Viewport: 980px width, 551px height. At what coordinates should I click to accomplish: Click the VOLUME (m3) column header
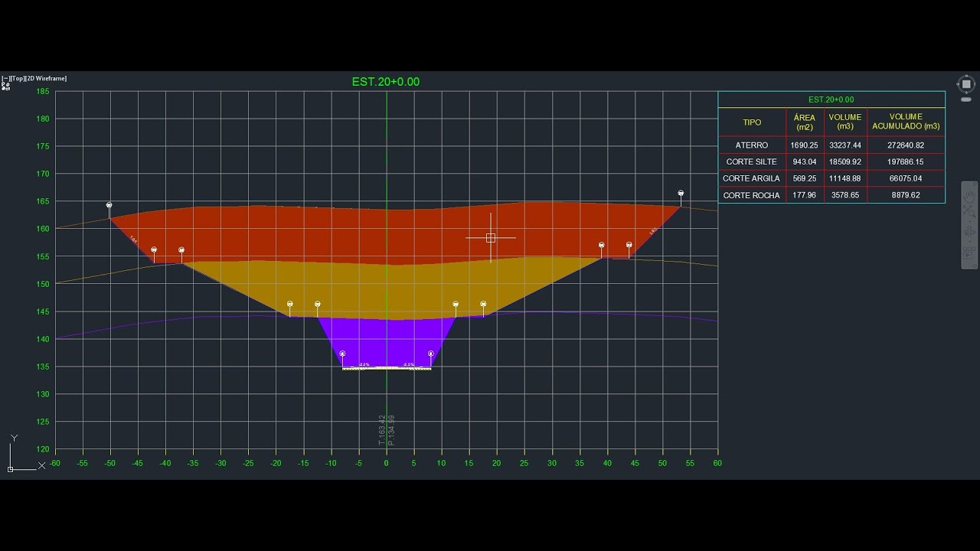coord(845,122)
